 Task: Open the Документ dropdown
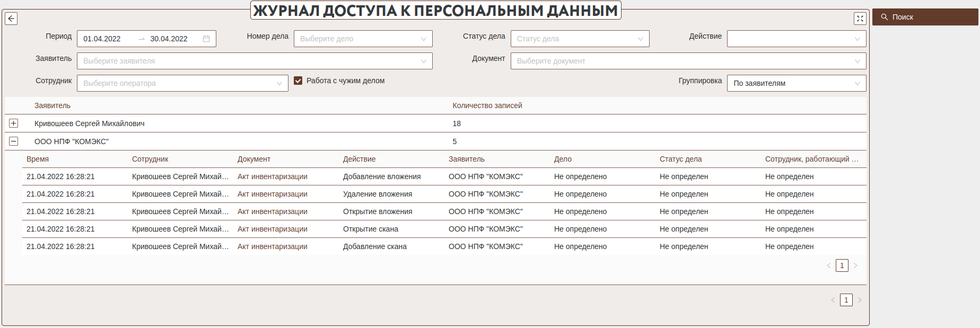coord(688,61)
